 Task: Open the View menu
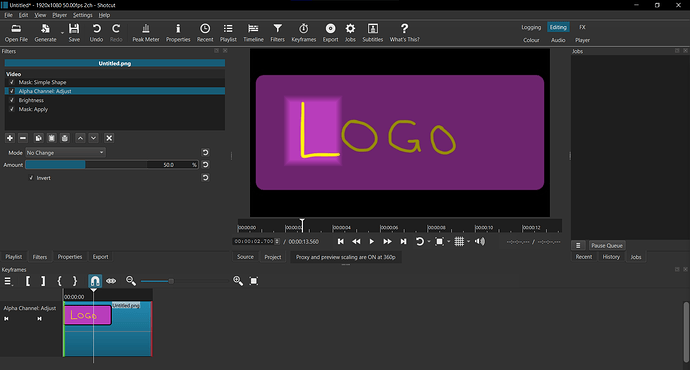pos(40,15)
